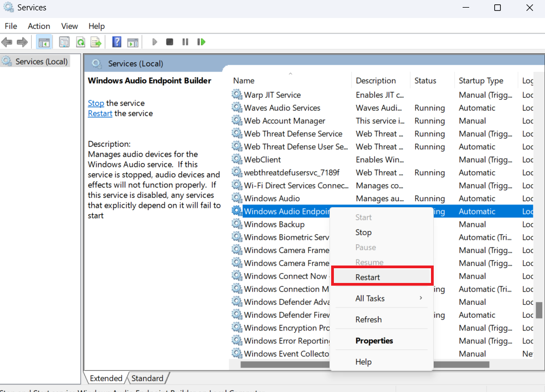Choose Restart from the context menu

(x=368, y=277)
